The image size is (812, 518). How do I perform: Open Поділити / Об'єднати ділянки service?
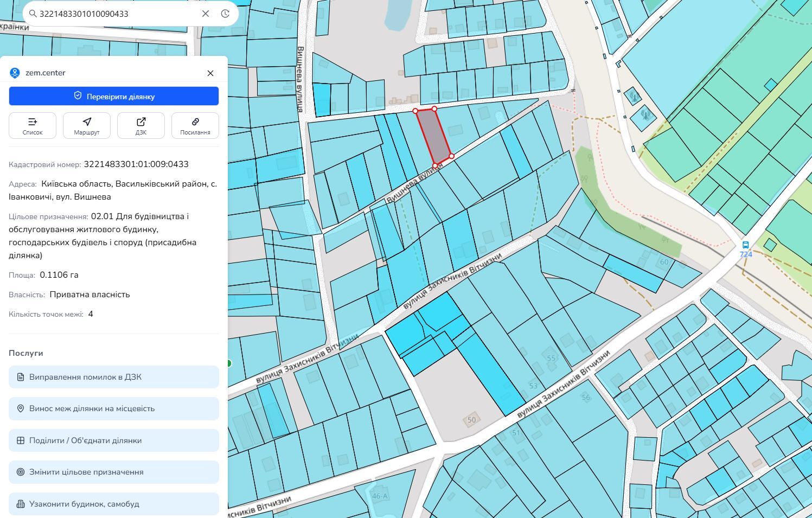[x=114, y=440]
